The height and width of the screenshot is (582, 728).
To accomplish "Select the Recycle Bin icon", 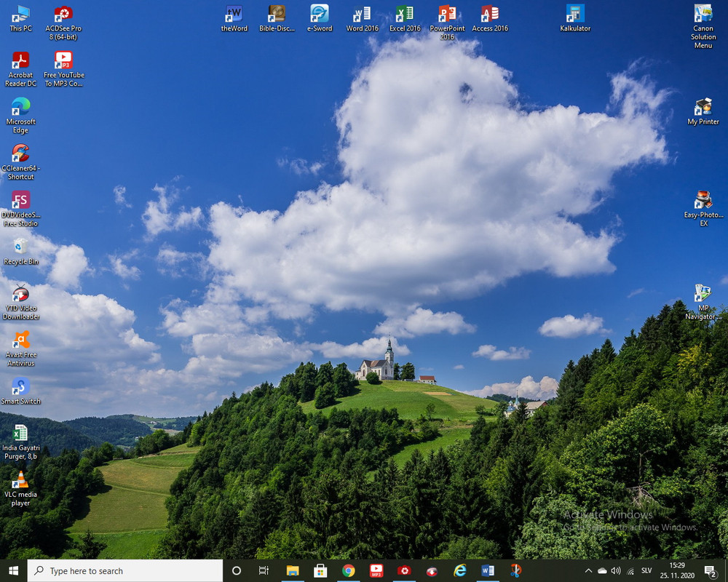I will point(20,252).
